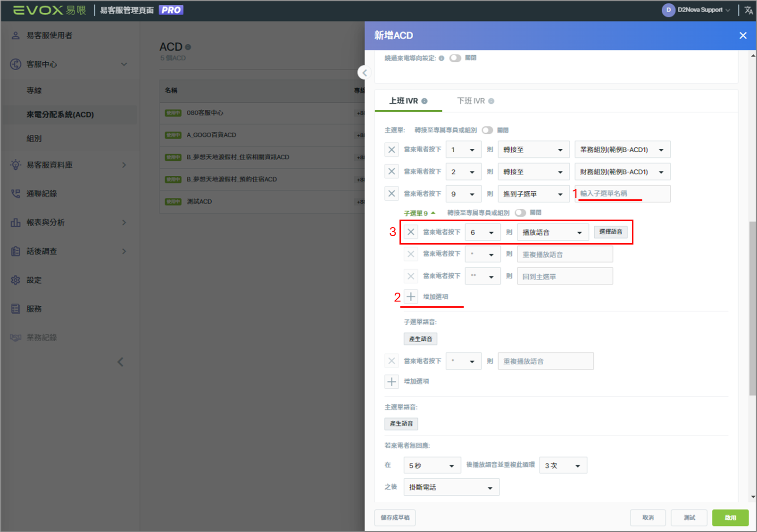The width and height of the screenshot is (757, 532).
Task: Click the green 啟用 button
Action: point(730,517)
